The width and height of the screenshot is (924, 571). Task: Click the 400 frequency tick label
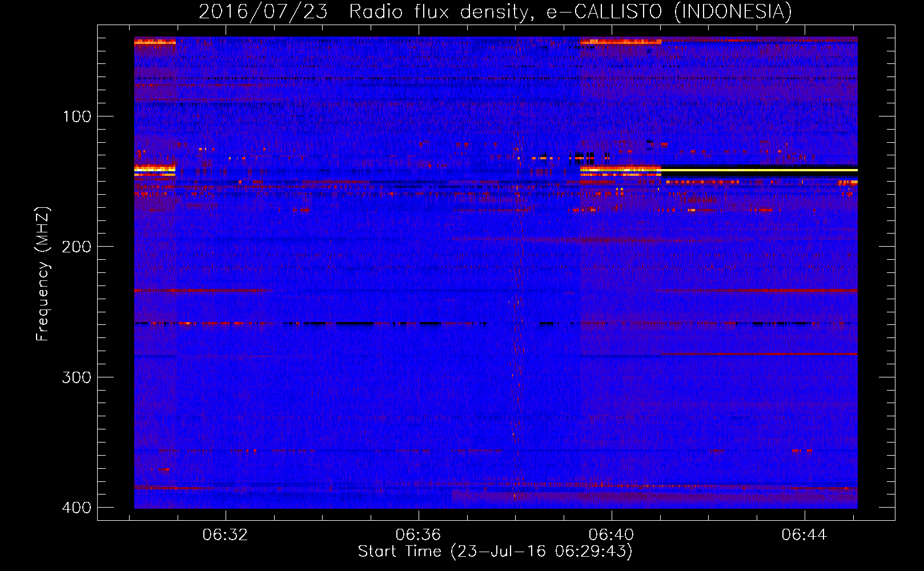tap(77, 508)
